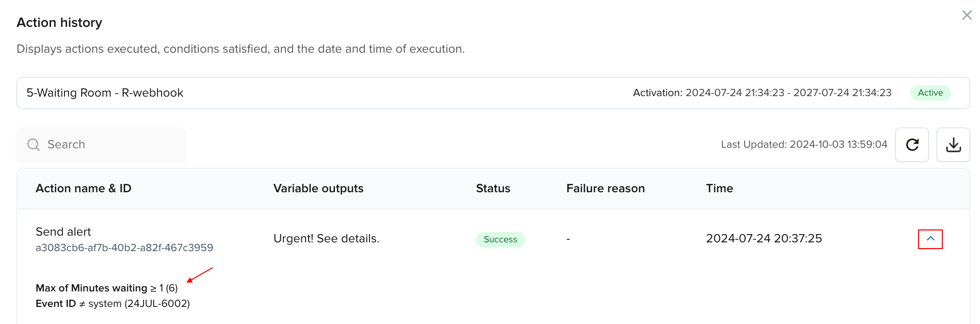Close the Action history dialog
The width and height of the screenshot is (980, 324).
tap(967, 16)
